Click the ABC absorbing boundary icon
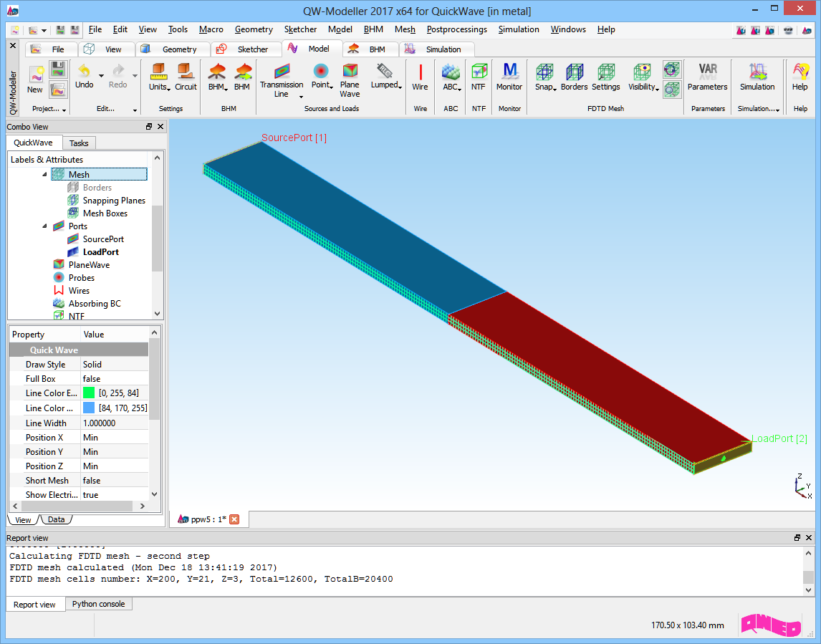Screen dimensions: 821x644 [x=451, y=72]
